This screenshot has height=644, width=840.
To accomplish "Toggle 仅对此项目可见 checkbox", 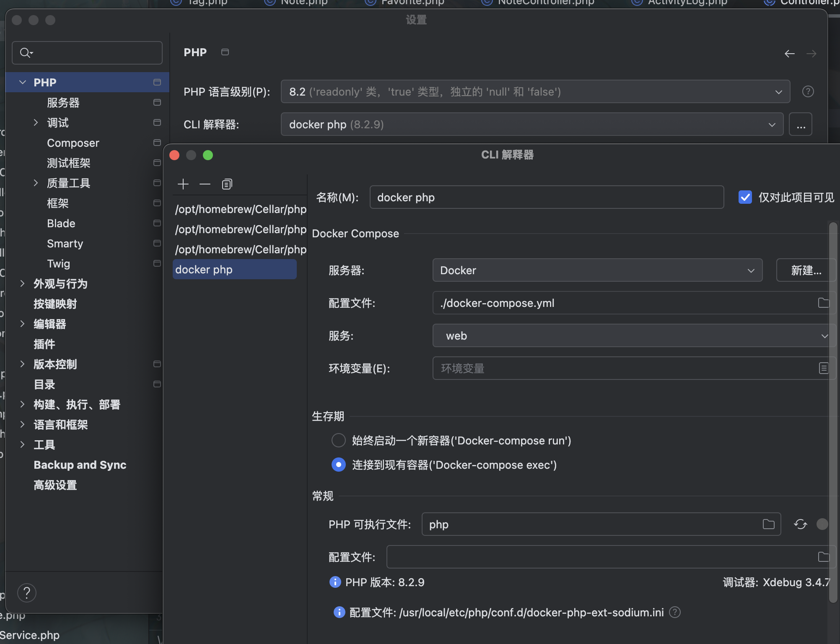I will pyautogui.click(x=745, y=197).
